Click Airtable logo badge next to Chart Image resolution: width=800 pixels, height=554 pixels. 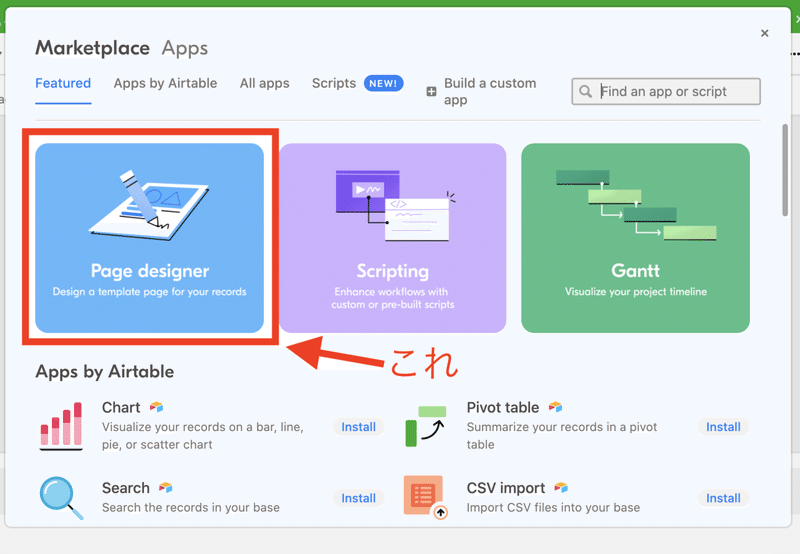[x=156, y=407]
